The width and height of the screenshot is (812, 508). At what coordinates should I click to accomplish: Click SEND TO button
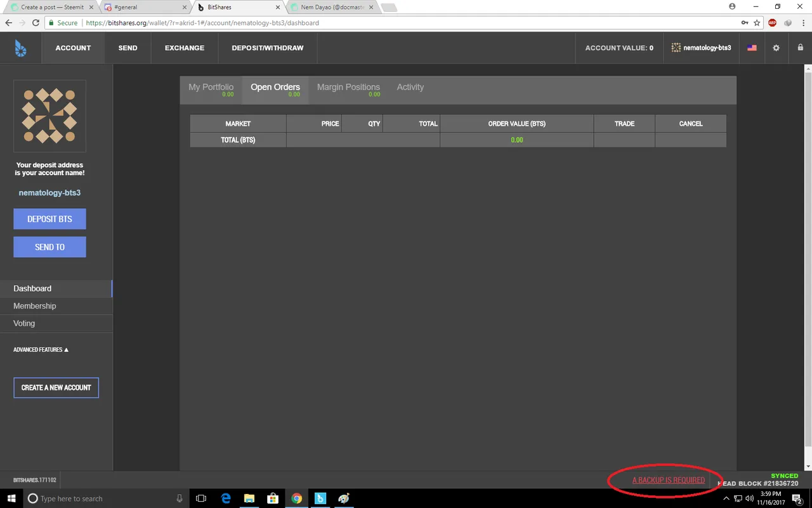point(49,247)
